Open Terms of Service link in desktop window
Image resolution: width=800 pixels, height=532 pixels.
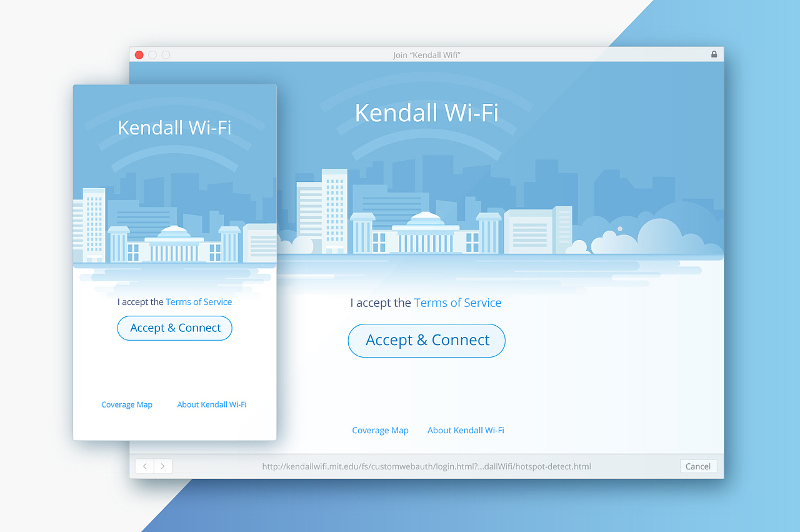tap(457, 303)
